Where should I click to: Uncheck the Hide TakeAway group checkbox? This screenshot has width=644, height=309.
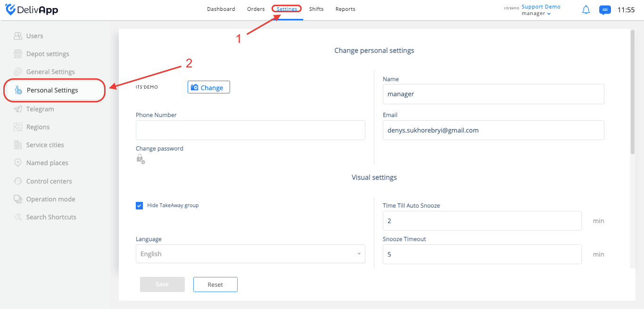coord(140,206)
